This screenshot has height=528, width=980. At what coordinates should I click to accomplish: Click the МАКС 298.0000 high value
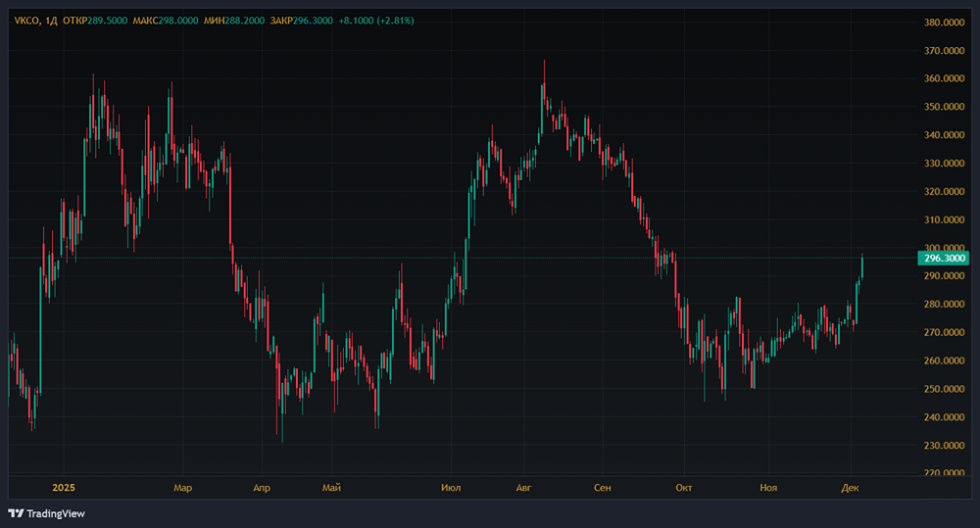point(177,21)
